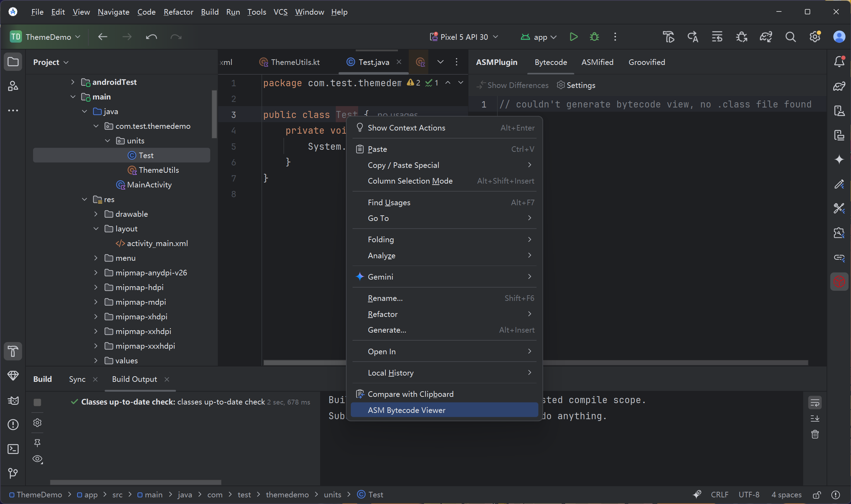Screen dimensions: 851x504
Task: Open the Terminal tool window icon
Action: (13, 449)
